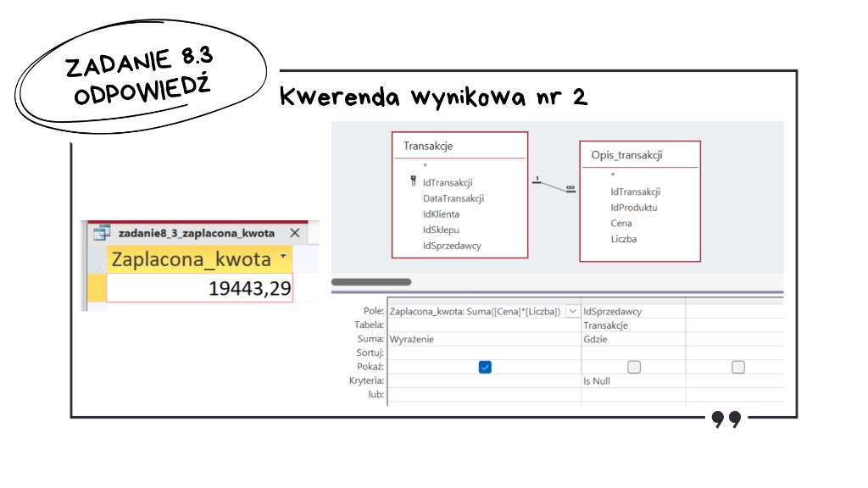868x488 pixels.
Task: Click the yellow record selector beside 19443,29
Action: coord(97,288)
